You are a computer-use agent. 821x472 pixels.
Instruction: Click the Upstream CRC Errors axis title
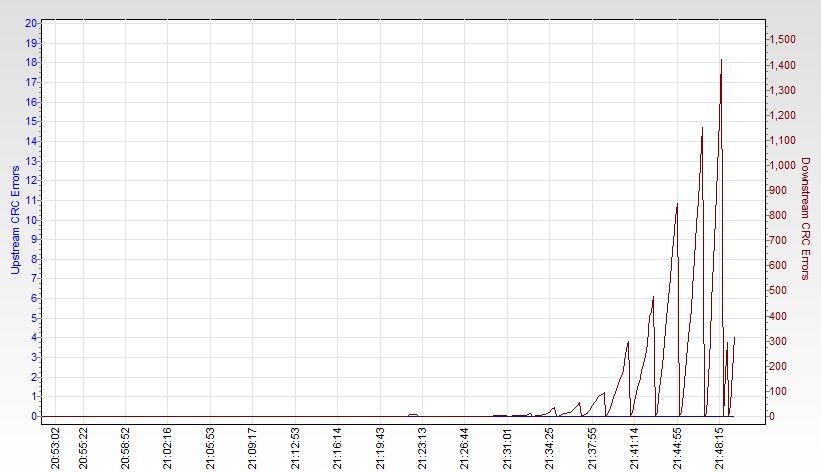click(15, 220)
